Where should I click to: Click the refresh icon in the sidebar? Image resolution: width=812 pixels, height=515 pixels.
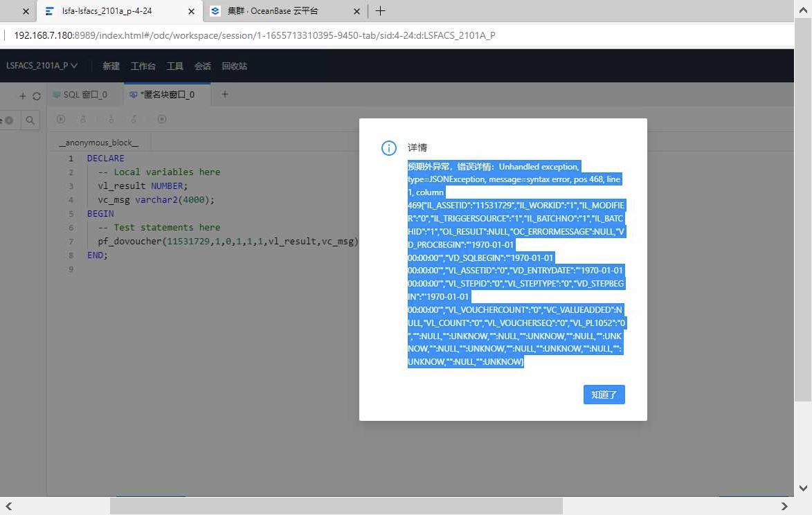(37, 96)
